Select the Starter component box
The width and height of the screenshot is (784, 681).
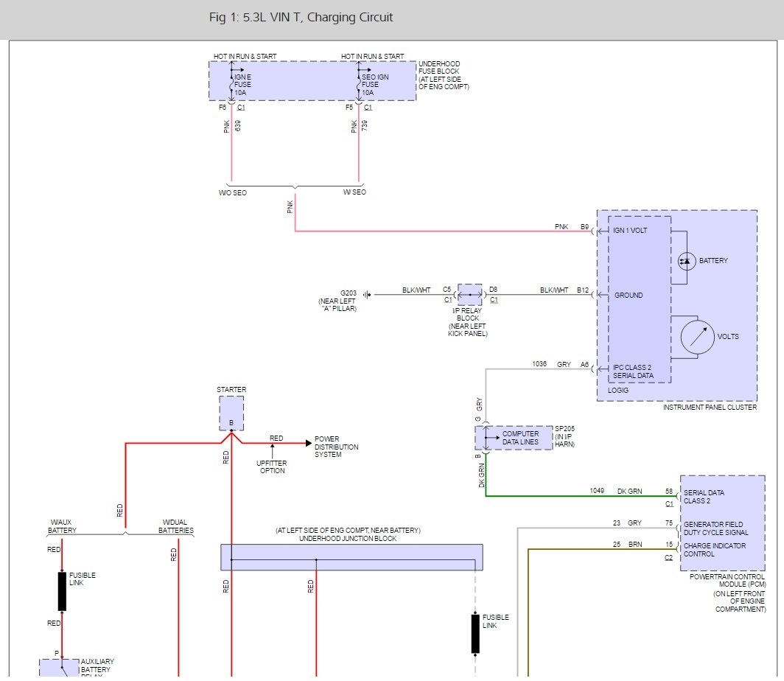click(231, 413)
